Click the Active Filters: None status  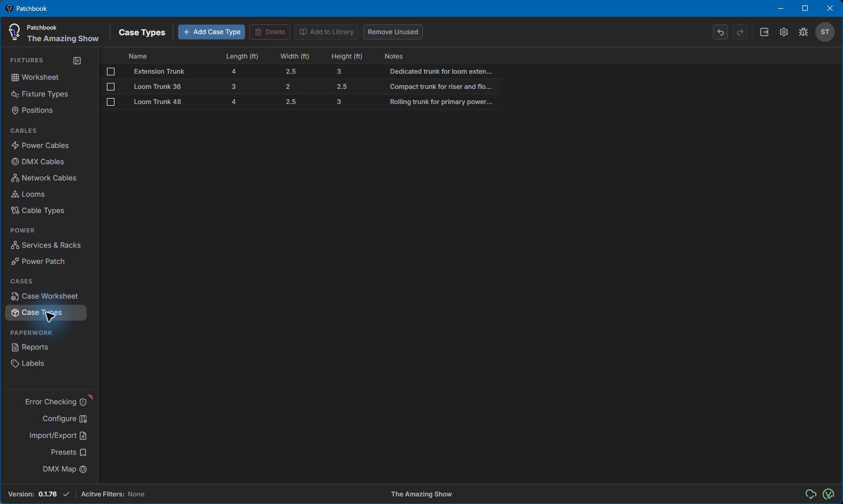tap(113, 494)
